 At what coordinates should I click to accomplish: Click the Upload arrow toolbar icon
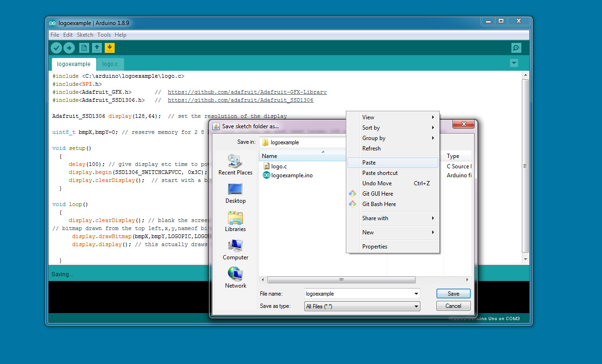pyautogui.click(x=69, y=48)
